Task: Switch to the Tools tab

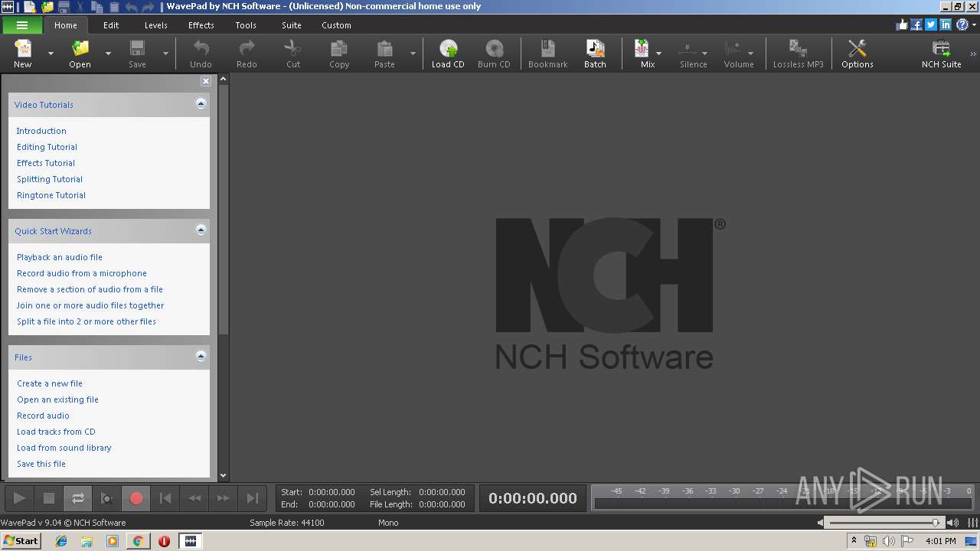Action: (x=246, y=25)
